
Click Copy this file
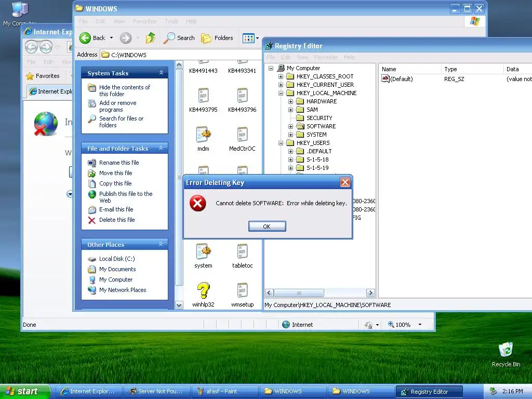tap(115, 183)
